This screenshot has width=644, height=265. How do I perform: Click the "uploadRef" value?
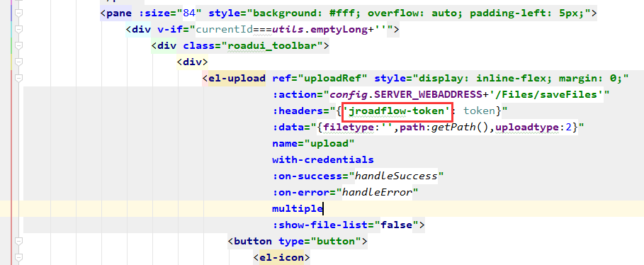tap(332, 78)
